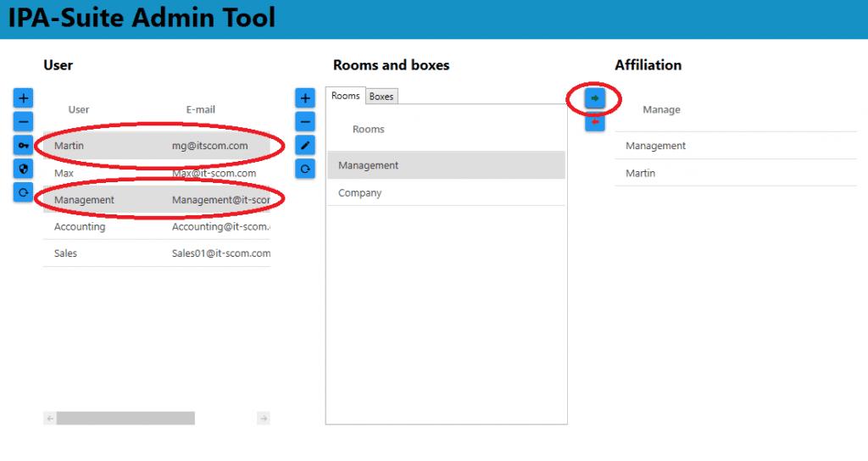Image resolution: width=868 pixels, height=461 pixels.
Task: Refresh the user list
Action: pyautogui.click(x=23, y=193)
